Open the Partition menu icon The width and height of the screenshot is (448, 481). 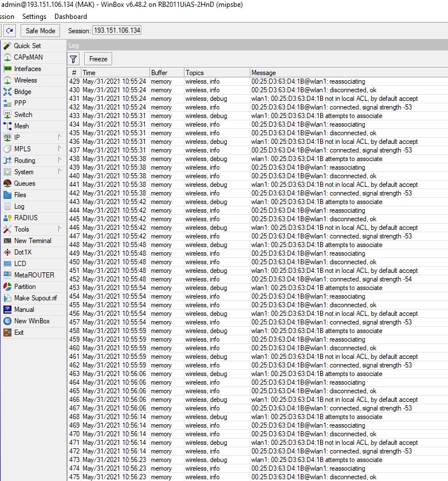click(7, 287)
